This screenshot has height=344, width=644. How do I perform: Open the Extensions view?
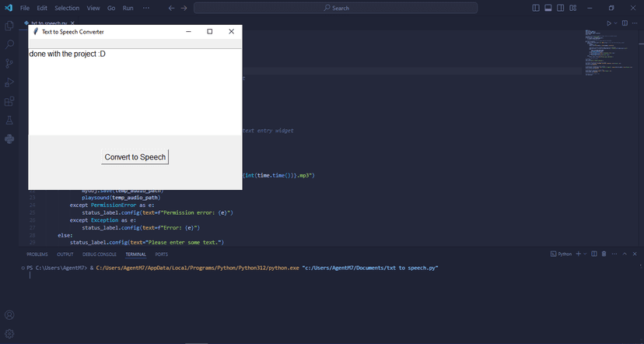tap(9, 101)
